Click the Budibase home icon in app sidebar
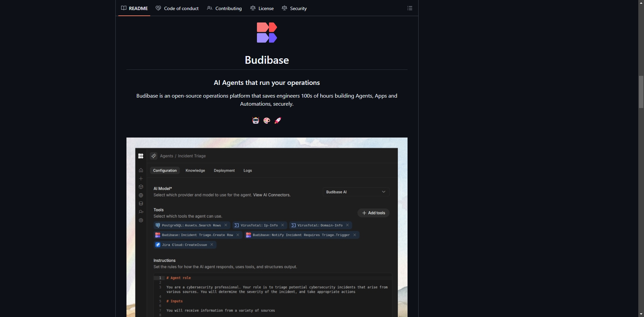Viewport: 644px width, 317px height. coord(141,156)
